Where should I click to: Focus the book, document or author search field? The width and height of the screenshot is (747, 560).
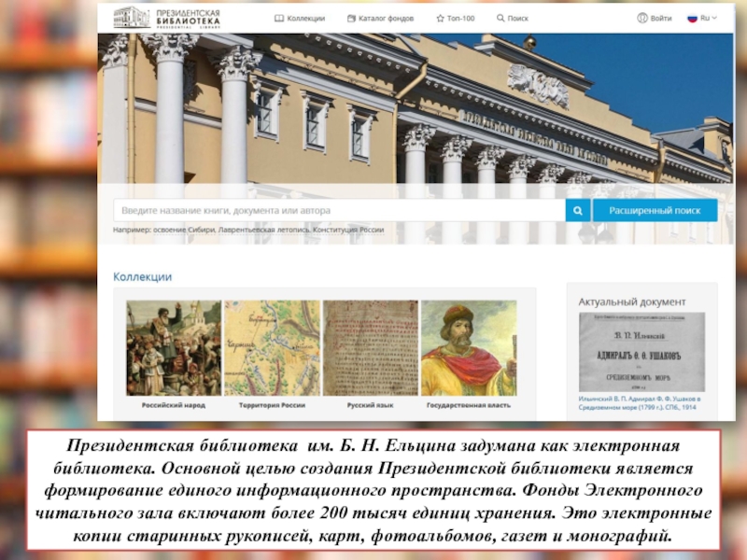[x=338, y=211]
